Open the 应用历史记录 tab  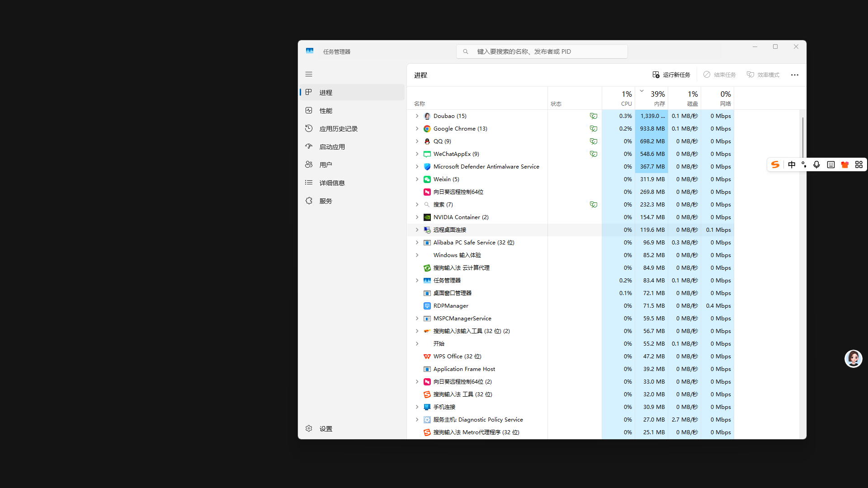point(352,129)
